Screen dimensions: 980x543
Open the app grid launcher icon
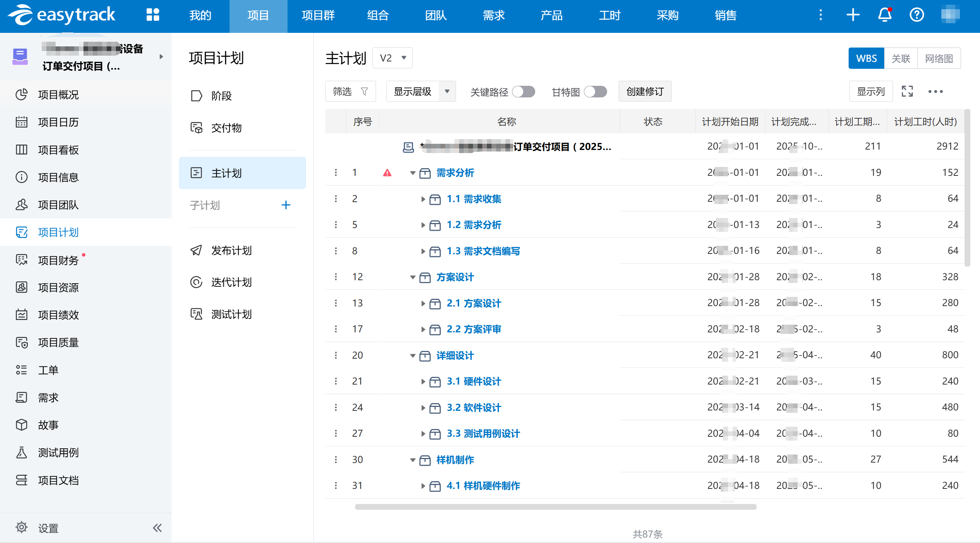pos(153,15)
